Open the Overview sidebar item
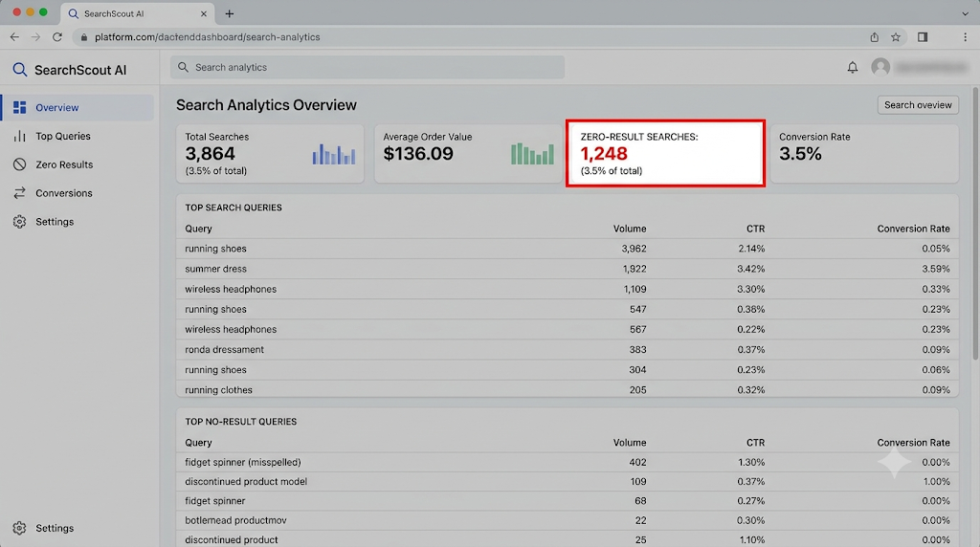Image resolution: width=980 pixels, height=547 pixels. [x=77, y=107]
